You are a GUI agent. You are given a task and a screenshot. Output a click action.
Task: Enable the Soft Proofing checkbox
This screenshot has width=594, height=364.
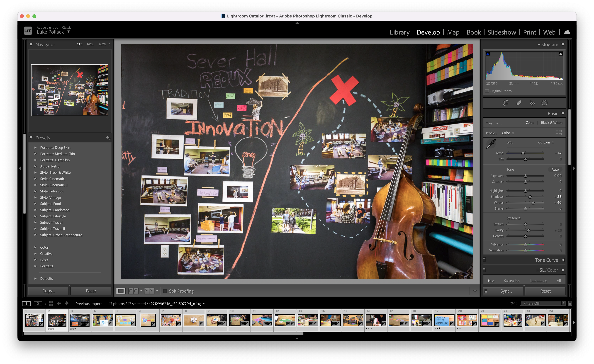click(x=165, y=291)
